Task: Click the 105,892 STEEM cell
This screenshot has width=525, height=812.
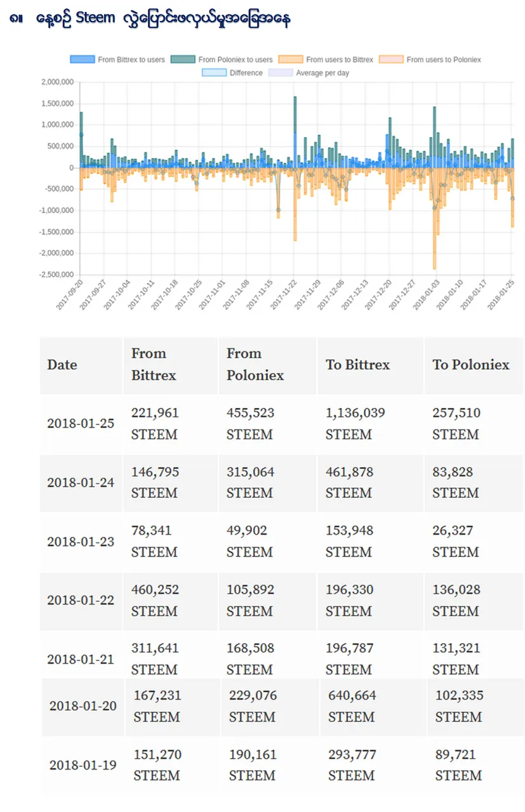Action: pos(267,601)
